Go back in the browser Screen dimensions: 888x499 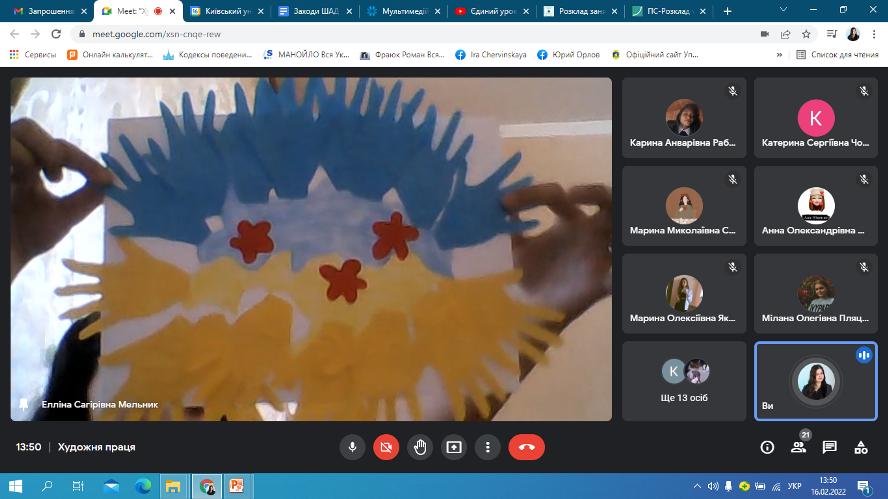click(15, 34)
